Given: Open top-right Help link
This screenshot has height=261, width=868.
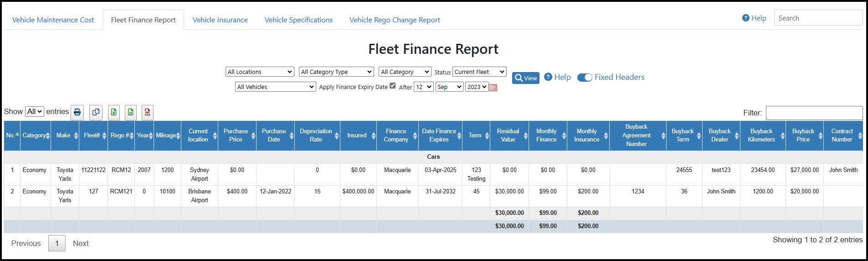Looking at the screenshot, I should pyautogui.click(x=754, y=18).
